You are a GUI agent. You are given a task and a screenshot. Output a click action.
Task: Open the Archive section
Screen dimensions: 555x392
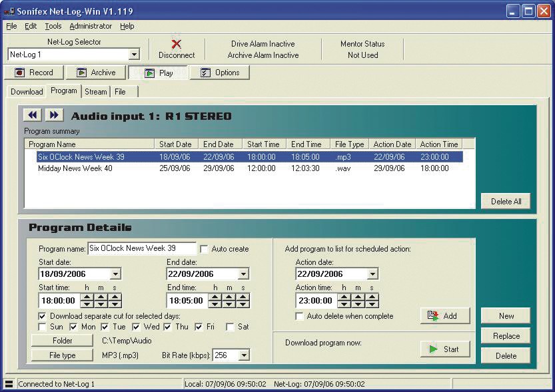(x=96, y=73)
